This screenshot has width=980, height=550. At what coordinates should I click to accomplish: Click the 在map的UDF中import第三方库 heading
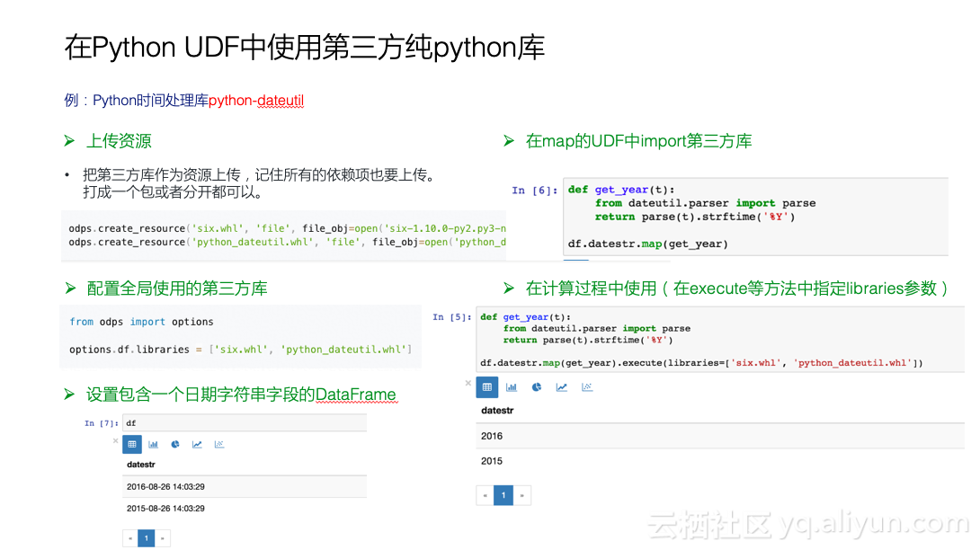tap(638, 141)
